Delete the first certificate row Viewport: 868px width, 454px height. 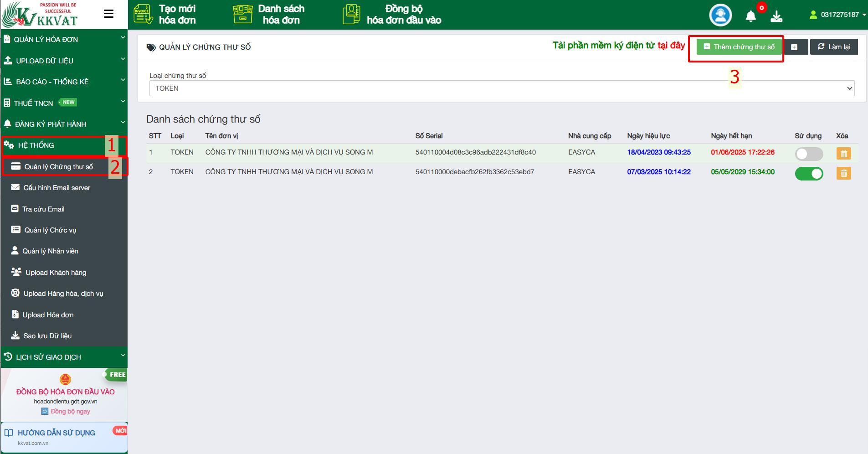[843, 154]
